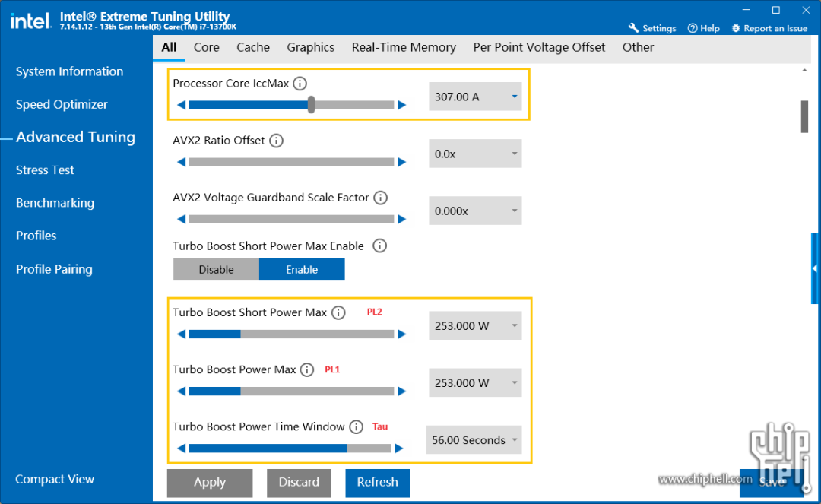Click the AVX2 Ratio Offset slider track
Screen dimensions: 821x504
[292, 162]
